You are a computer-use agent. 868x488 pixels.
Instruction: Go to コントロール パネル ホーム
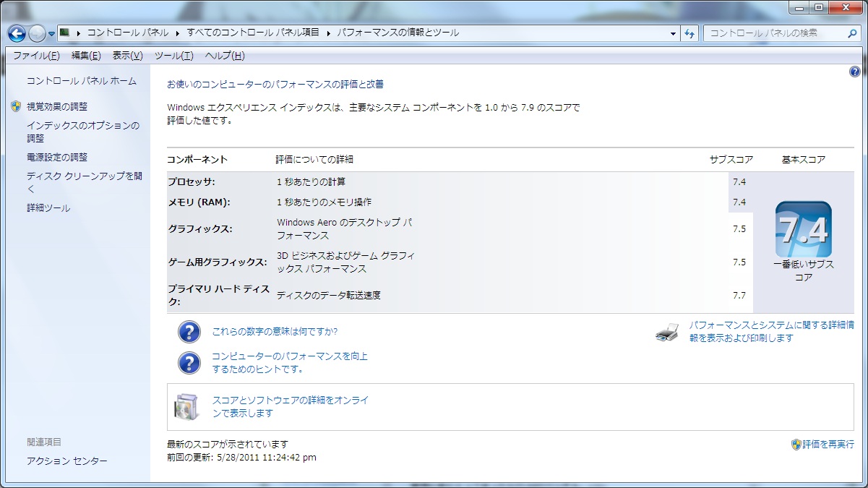pyautogui.click(x=82, y=81)
